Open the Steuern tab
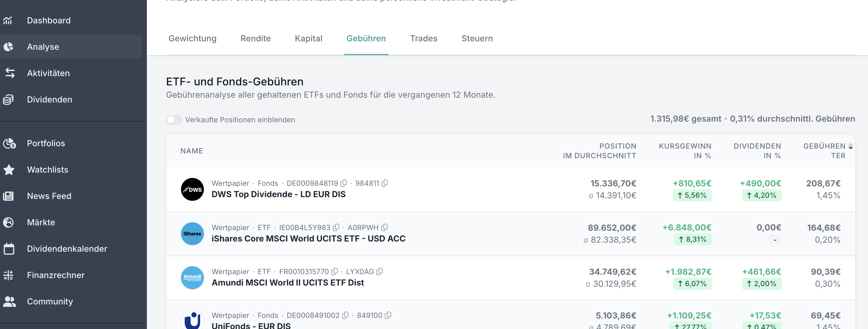The image size is (868, 329). click(477, 38)
